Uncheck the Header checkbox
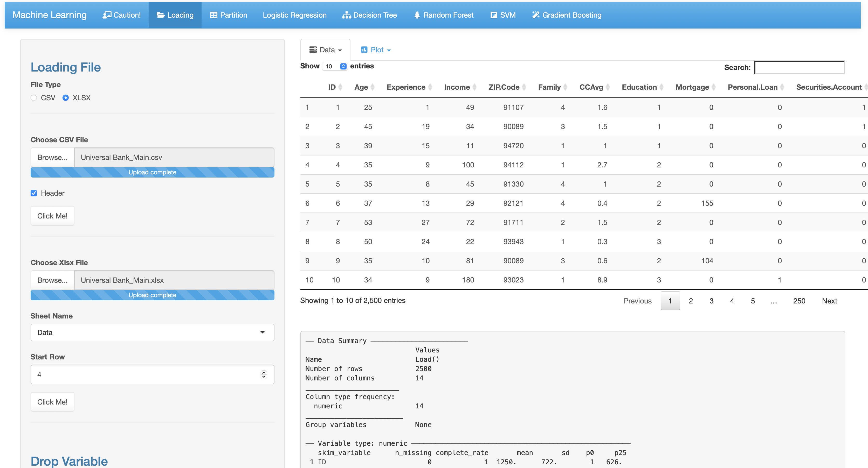 [x=34, y=193]
